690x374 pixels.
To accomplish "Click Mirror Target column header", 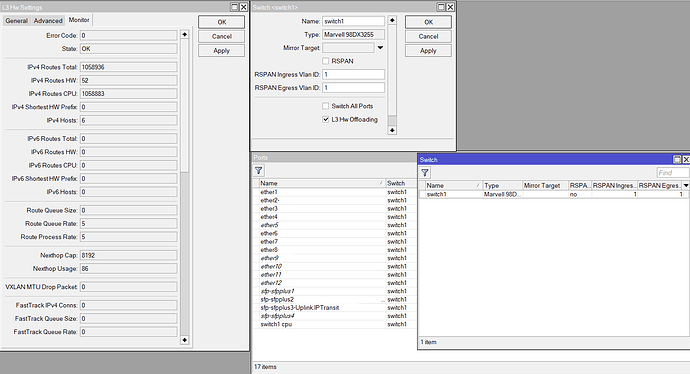I will 545,186.
